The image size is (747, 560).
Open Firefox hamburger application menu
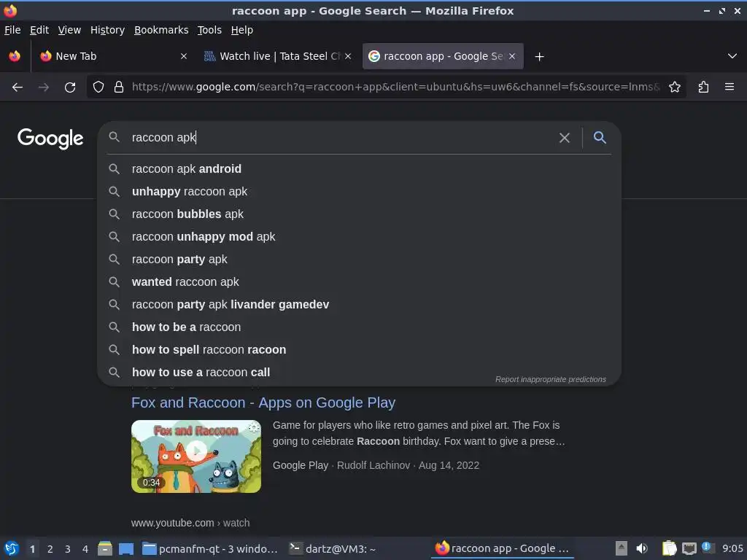(729, 87)
